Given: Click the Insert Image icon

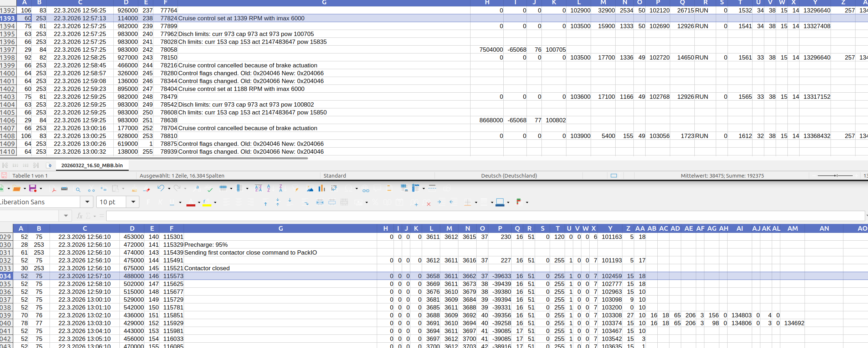Looking at the screenshot, I should 310,189.
